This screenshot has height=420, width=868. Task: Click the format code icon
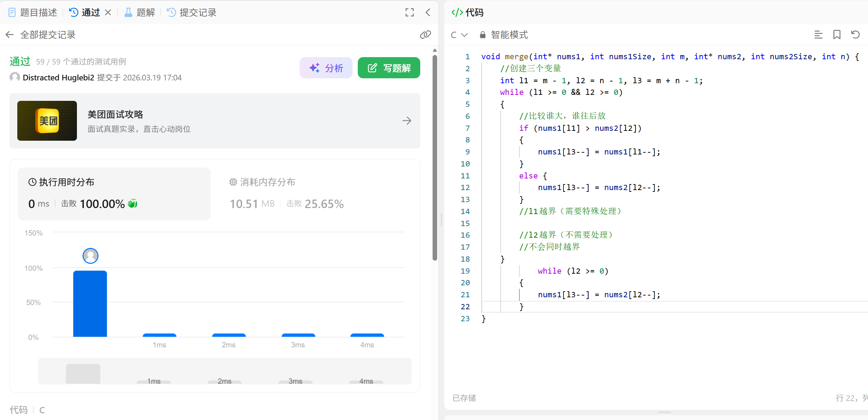coord(818,35)
